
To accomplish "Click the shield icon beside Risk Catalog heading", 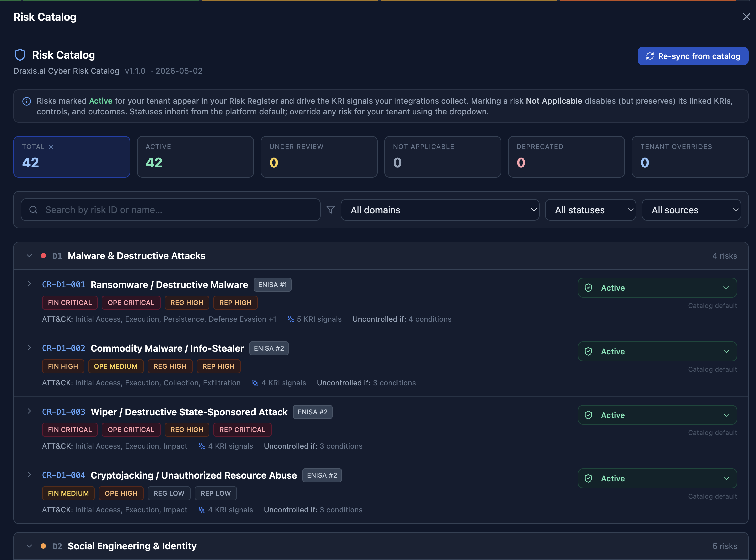I will 20,55.
